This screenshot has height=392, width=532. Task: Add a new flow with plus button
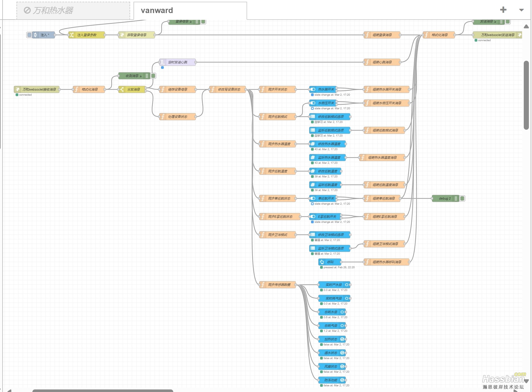(503, 10)
